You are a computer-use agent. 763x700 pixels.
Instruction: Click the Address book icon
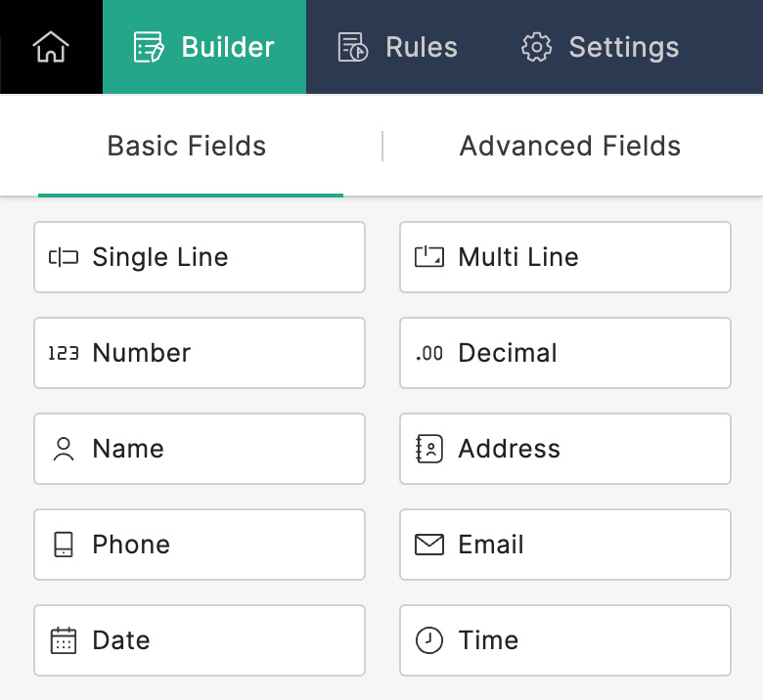pos(429,449)
